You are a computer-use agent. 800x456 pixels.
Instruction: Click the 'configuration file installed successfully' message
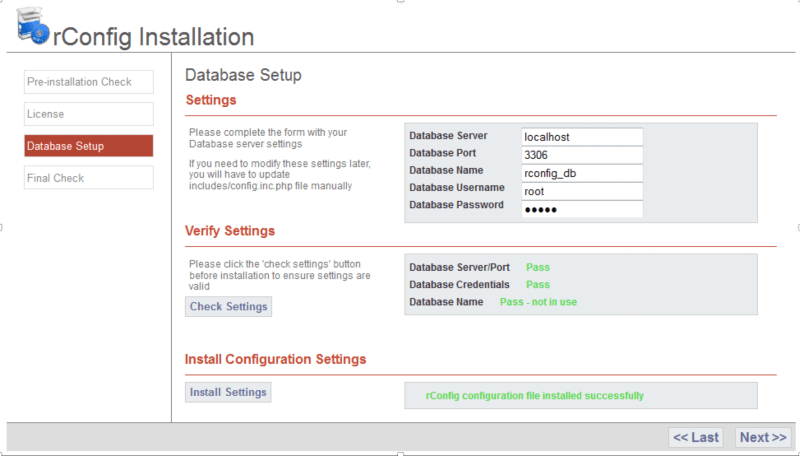pos(535,396)
